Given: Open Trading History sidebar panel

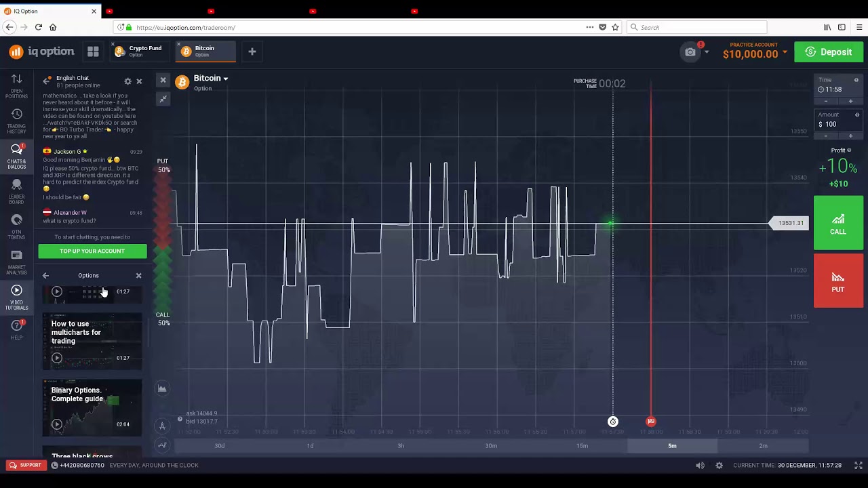Looking at the screenshot, I should tap(16, 121).
